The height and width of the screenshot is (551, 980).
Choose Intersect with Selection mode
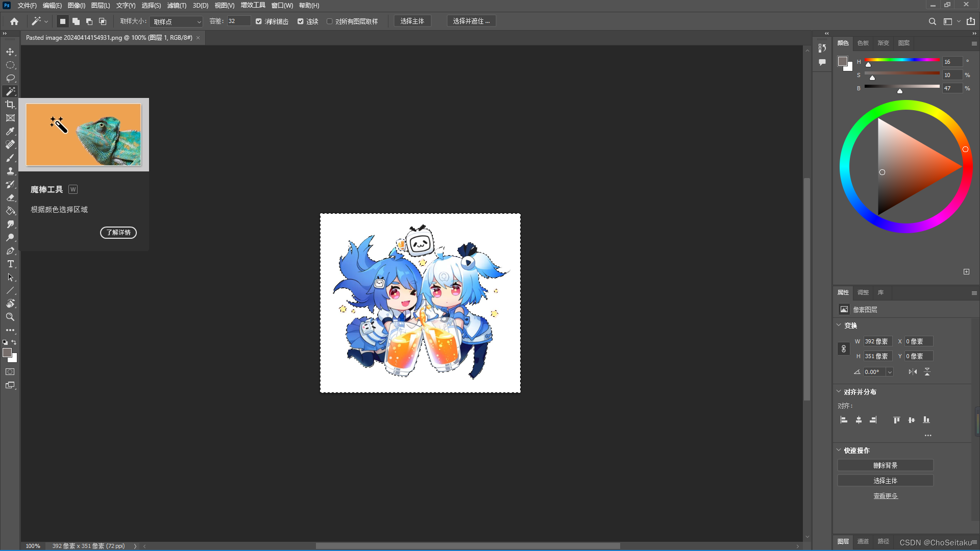coord(102,21)
